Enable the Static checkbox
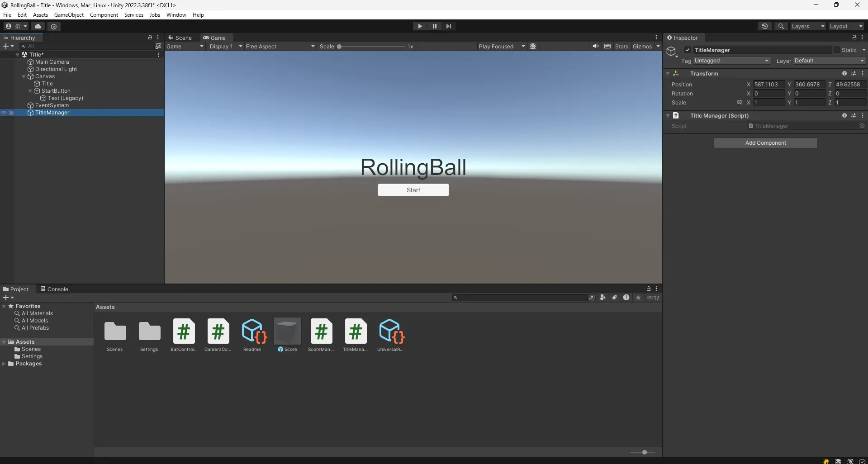 point(837,50)
